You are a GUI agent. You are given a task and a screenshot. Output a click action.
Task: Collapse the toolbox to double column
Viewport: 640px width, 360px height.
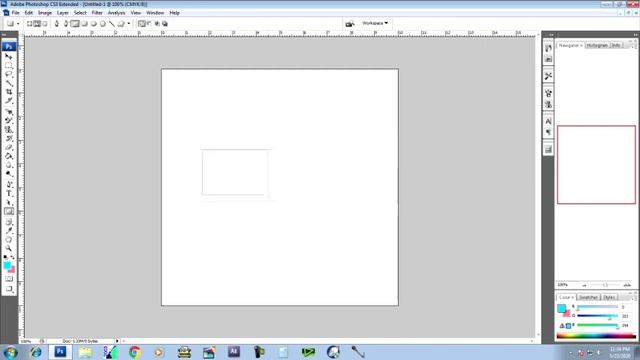[x=4, y=35]
